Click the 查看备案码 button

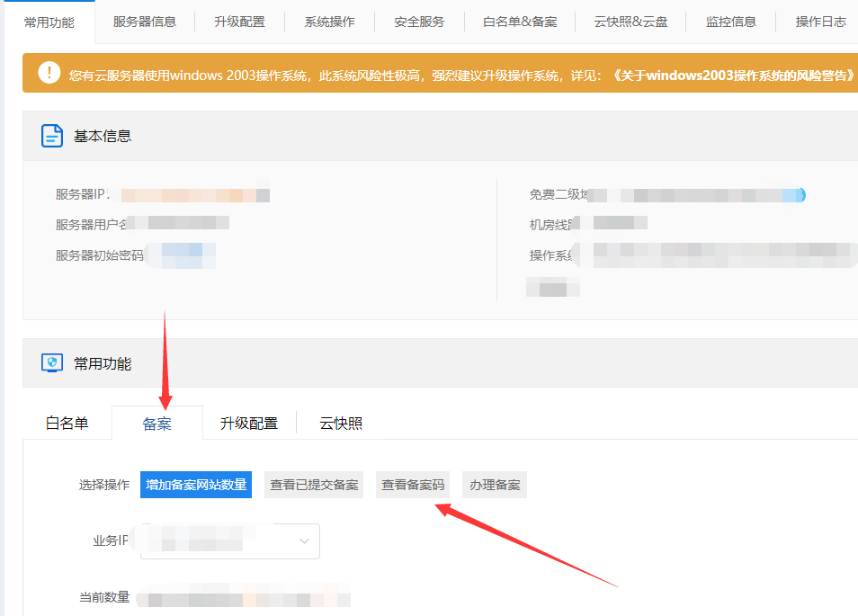coord(413,485)
